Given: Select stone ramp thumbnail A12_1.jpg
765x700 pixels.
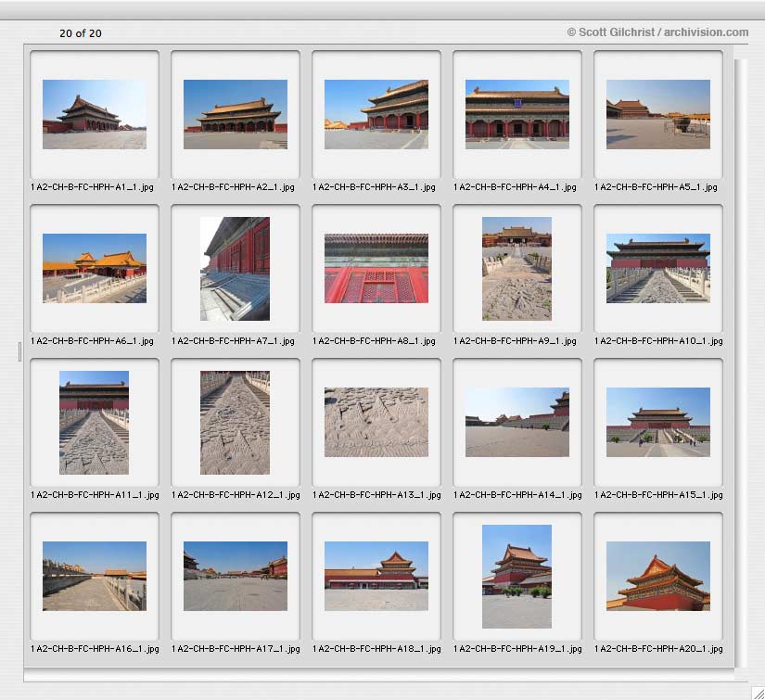Looking at the screenshot, I should [235, 423].
